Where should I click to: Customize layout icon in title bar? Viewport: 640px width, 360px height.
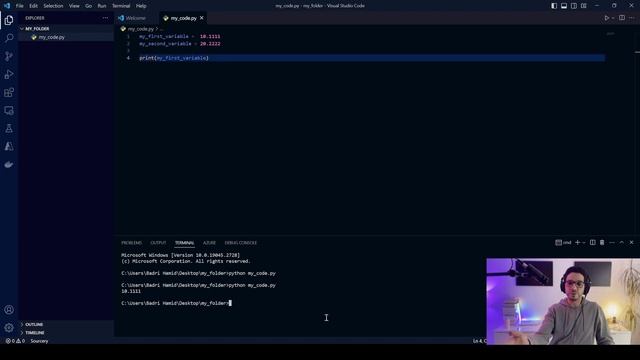(584, 6)
